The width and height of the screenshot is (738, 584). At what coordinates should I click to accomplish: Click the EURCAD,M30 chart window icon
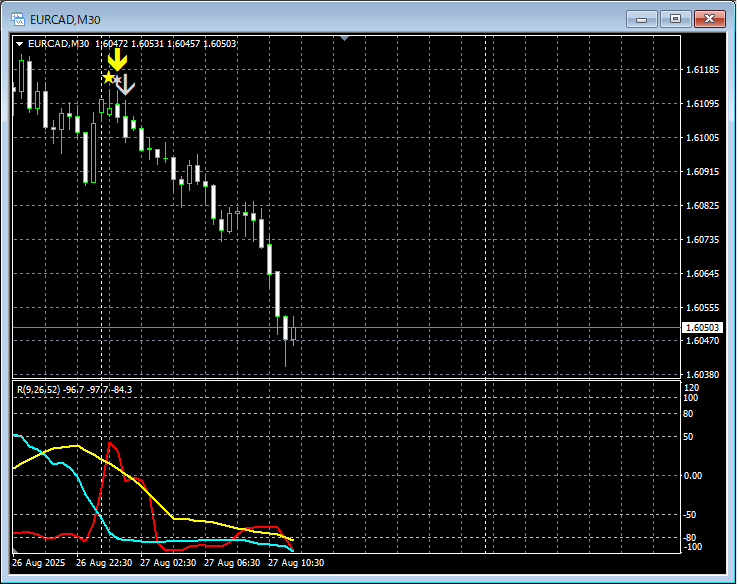(18, 19)
